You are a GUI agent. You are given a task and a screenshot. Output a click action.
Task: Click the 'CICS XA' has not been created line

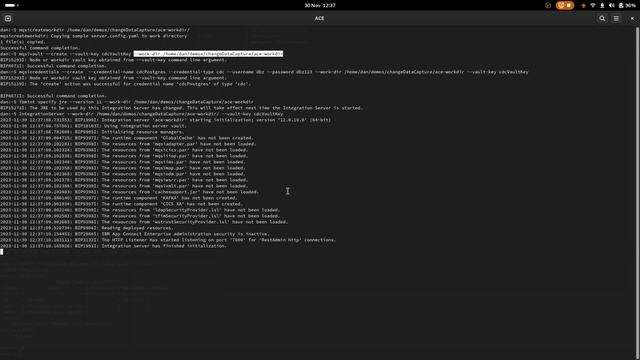(x=122, y=204)
